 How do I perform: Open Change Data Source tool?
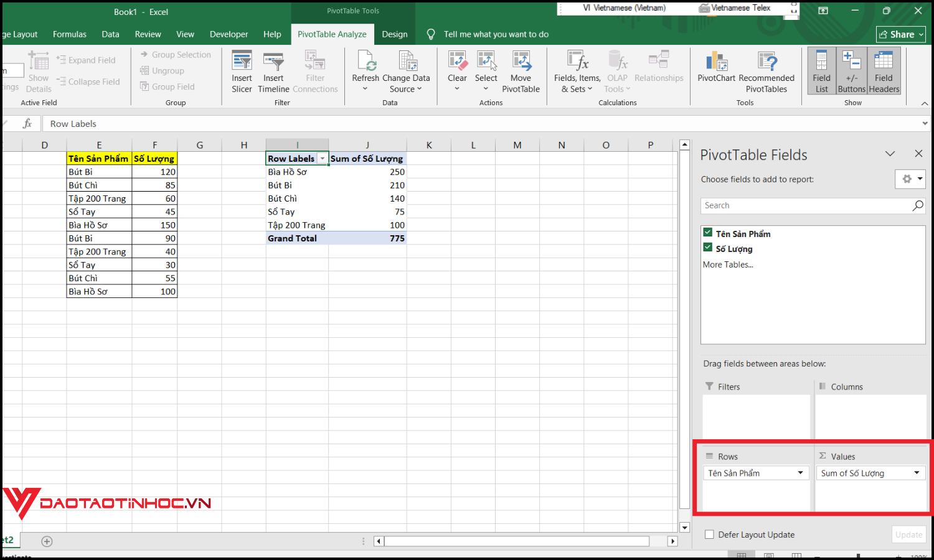pos(408,70)
